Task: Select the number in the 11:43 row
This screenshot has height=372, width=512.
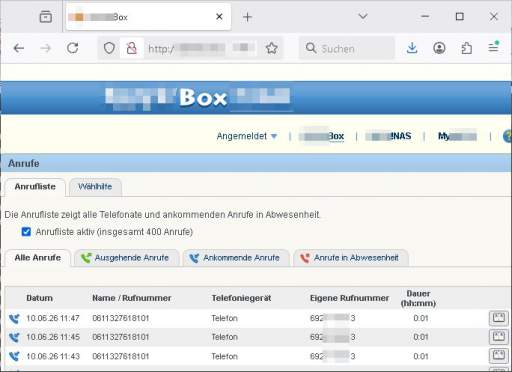Action: click(x=121, y=356)
